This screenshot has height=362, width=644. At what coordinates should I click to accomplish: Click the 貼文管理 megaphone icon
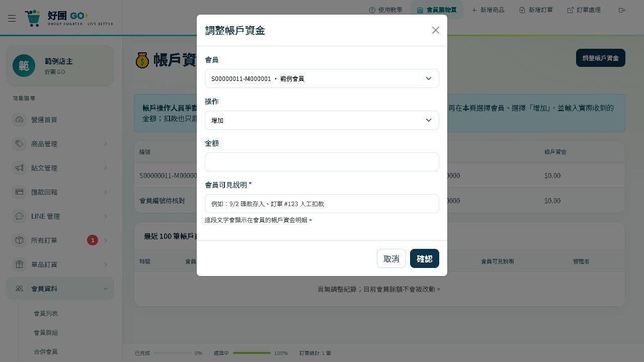point(19,168)
